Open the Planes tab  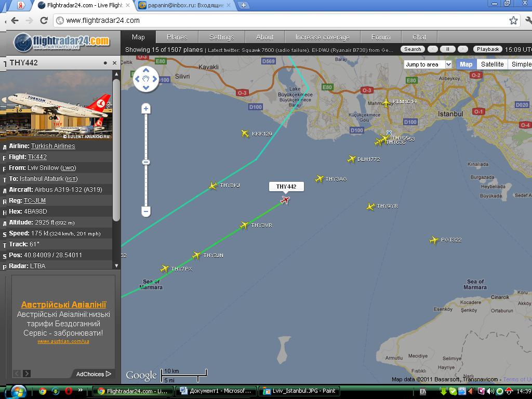click(x=177, y=37)
